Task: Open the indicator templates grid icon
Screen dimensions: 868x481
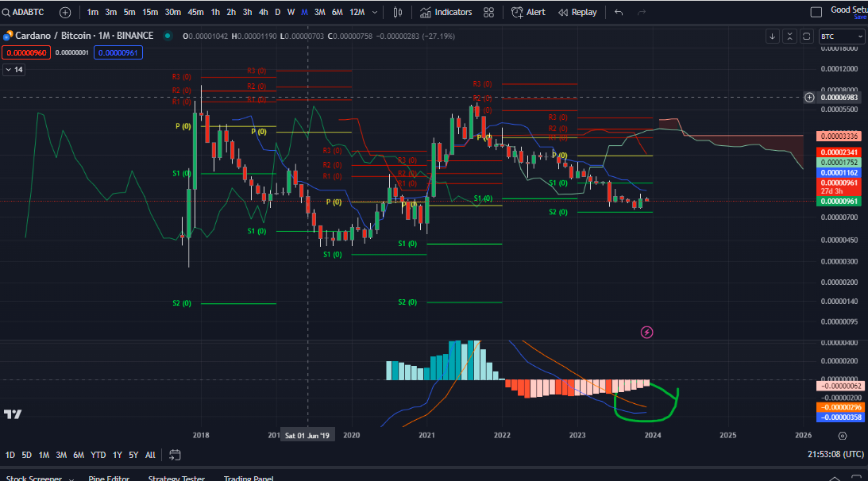Action: (x=489, y=13)
